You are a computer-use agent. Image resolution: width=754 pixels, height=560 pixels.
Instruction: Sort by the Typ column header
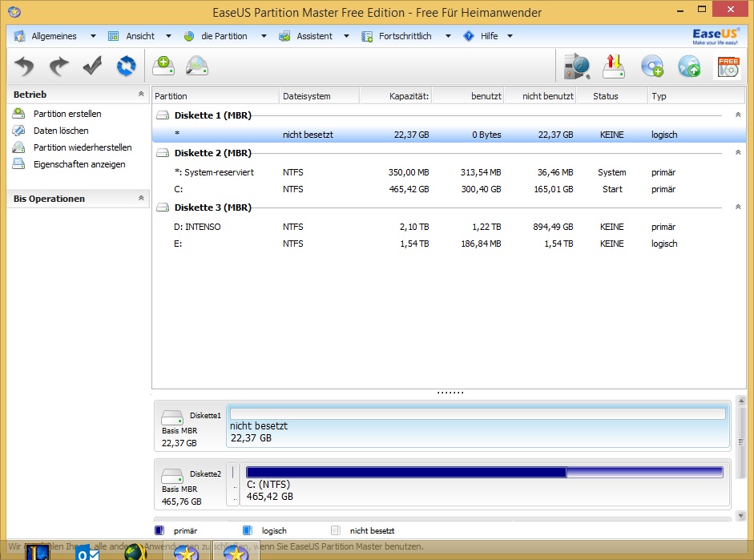pyautogui.click(x=696, y=96)
